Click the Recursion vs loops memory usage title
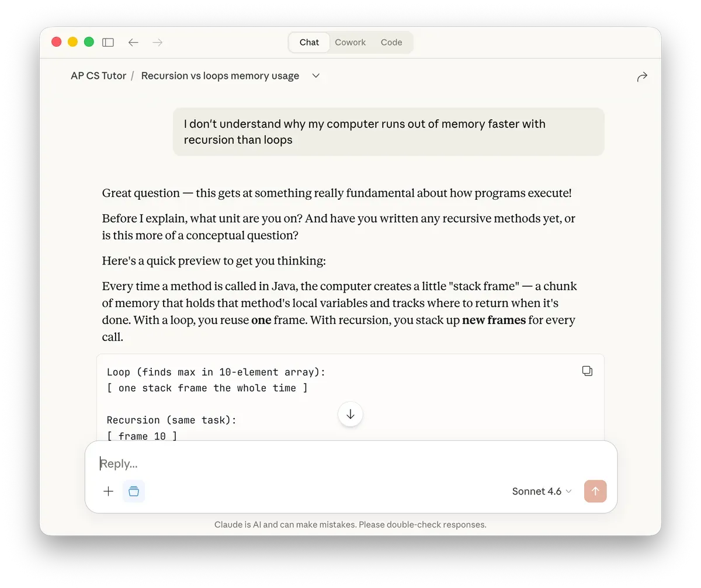The width and height of the screenshot is (701, 588). [x=220, y=76]
